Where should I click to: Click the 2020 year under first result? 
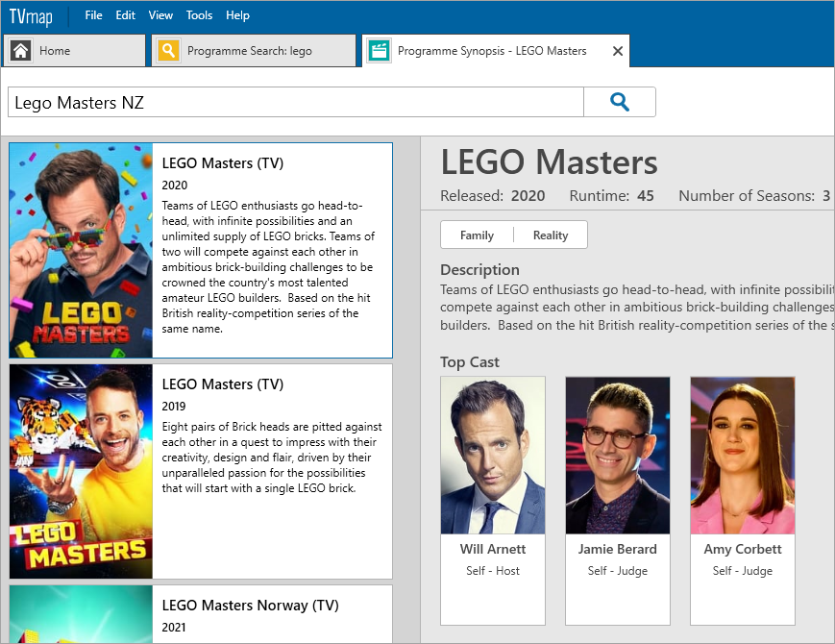point(175,186)
